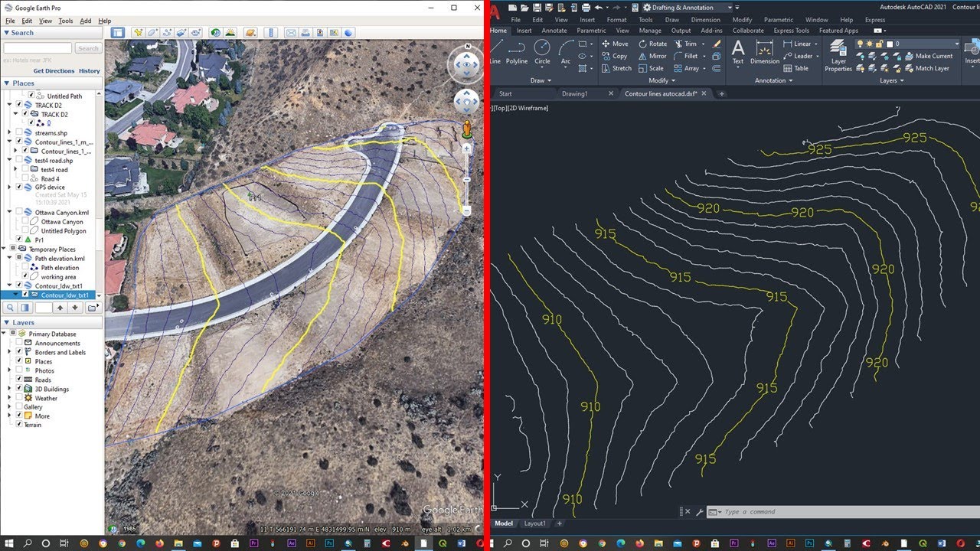Click the pegman Street View icon
The width and height of the screenshot is (980, 551).
[466, 130]
